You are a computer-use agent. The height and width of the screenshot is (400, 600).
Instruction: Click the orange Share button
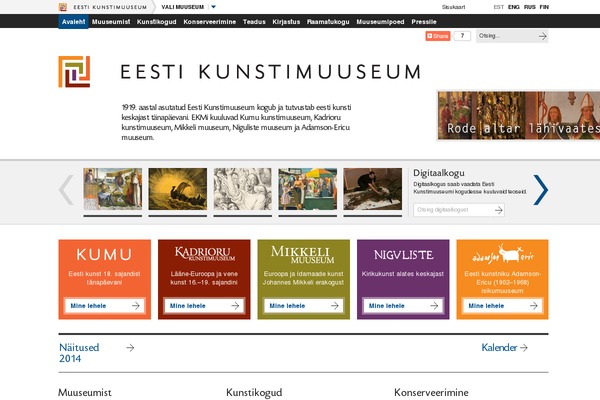438,36
